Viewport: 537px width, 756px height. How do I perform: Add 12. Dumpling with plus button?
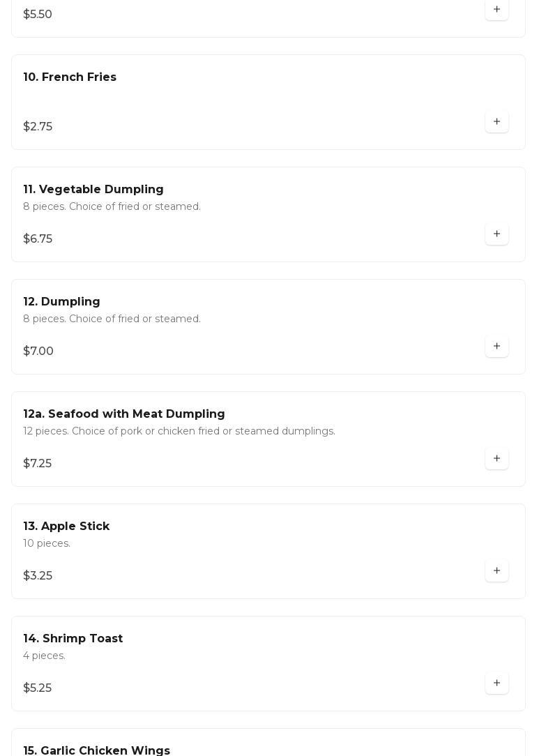(497, 347)
